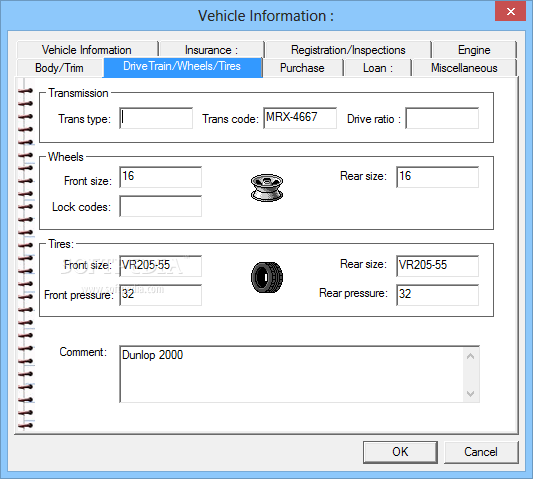
Task: Click the Trans type label
Action: point(85,119)
